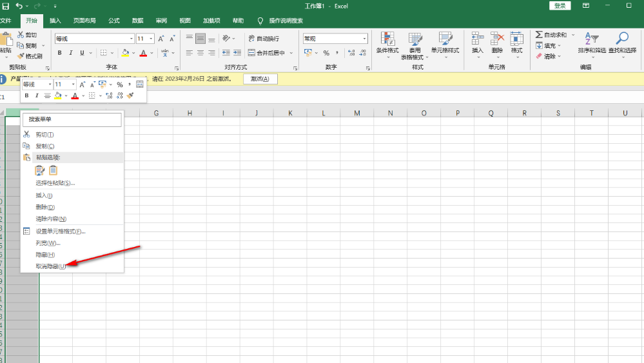Click the 自动求和 sigma icon
Viewport: 644px width, 363px height.
pyautogui.click(x=539, y=35)
